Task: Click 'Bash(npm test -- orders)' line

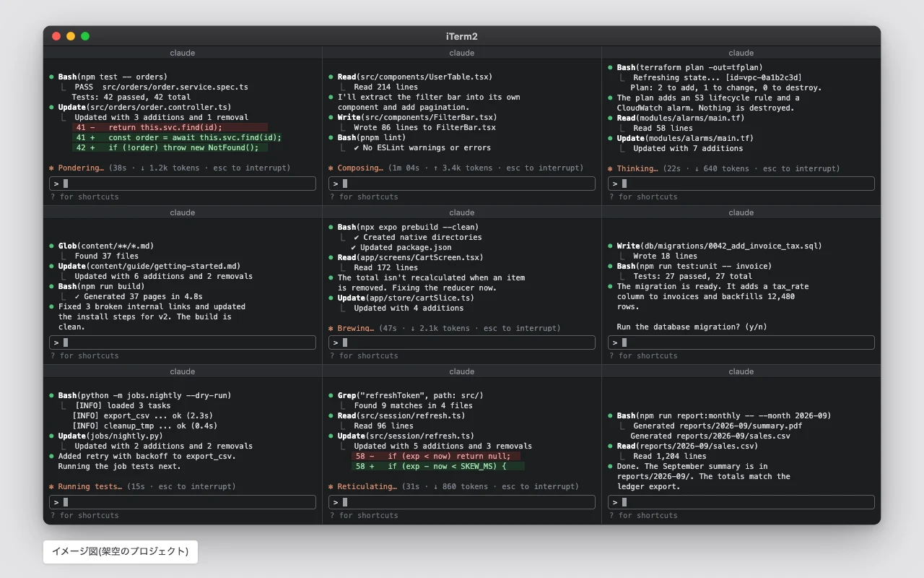Action: point(108,77)
